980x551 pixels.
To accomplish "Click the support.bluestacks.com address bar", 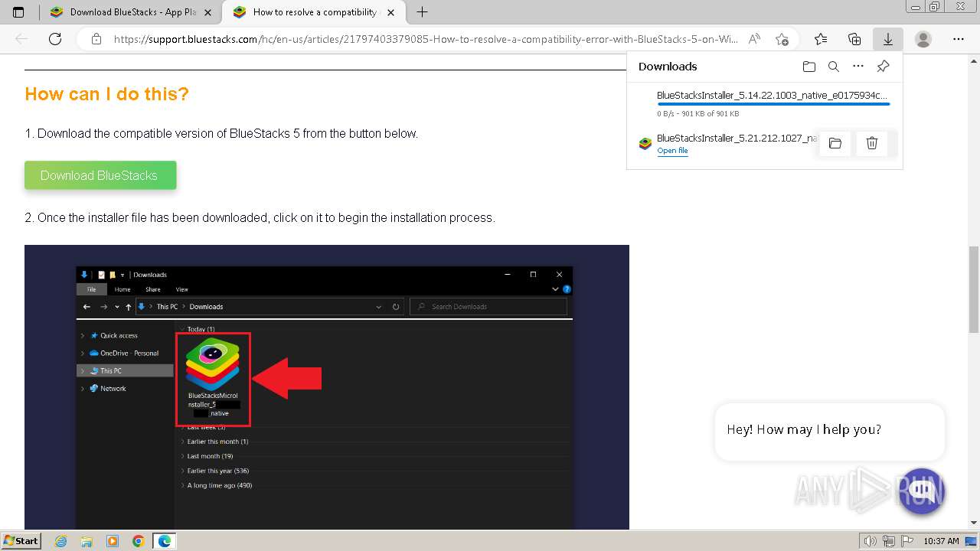I will (x=426, y=39).
